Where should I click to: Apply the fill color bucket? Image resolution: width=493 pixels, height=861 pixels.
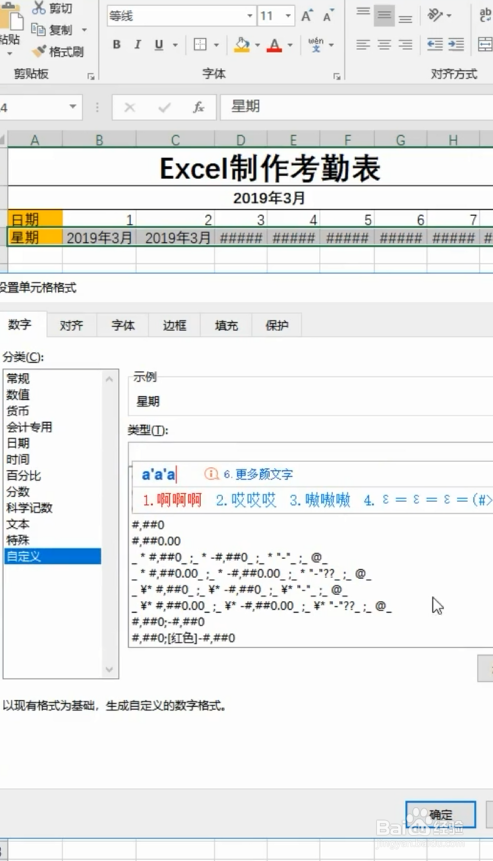[242, 44]
